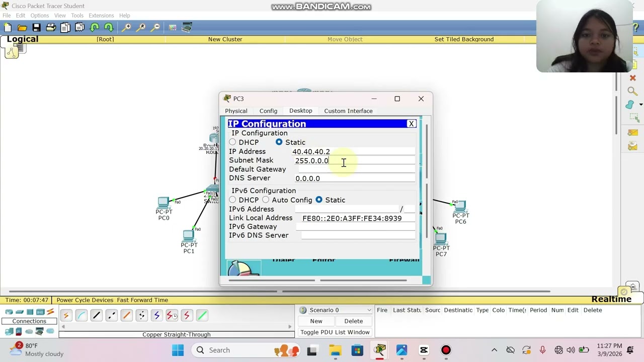
Task: Select the Serial DCE cable with clock
Action: [x=172, y=315]
